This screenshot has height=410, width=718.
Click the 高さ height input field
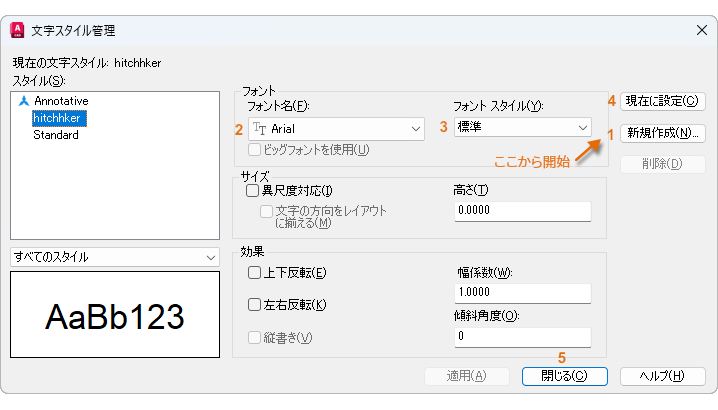[x=522, y=211]
